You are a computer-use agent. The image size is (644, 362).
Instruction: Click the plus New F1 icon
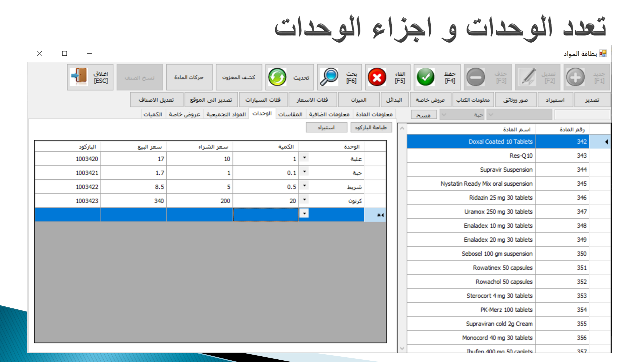[x=575, y=77]
